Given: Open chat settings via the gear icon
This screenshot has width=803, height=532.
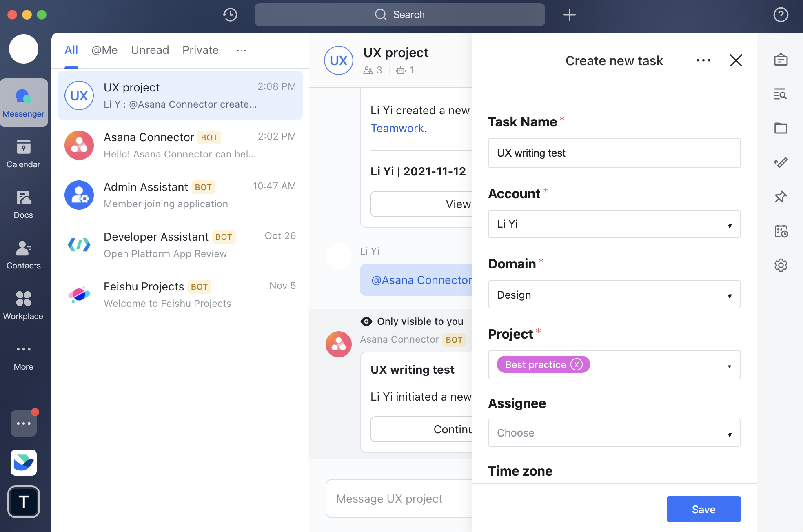Looking at the screenshot, I should 781,265.
